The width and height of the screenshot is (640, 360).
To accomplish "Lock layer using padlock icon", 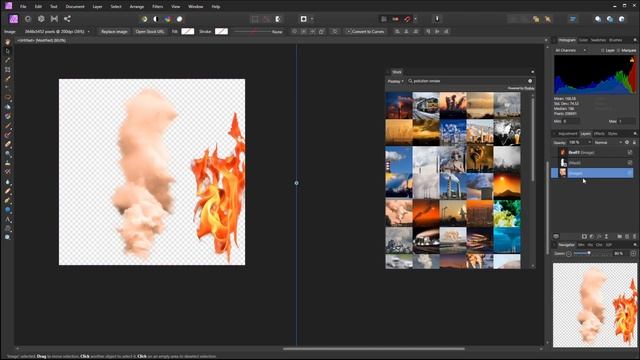I will (x=634, y=142).
